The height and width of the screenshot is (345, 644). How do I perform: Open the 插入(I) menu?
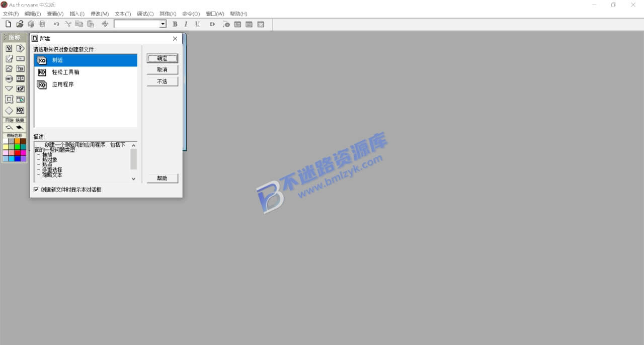[77, 14]
